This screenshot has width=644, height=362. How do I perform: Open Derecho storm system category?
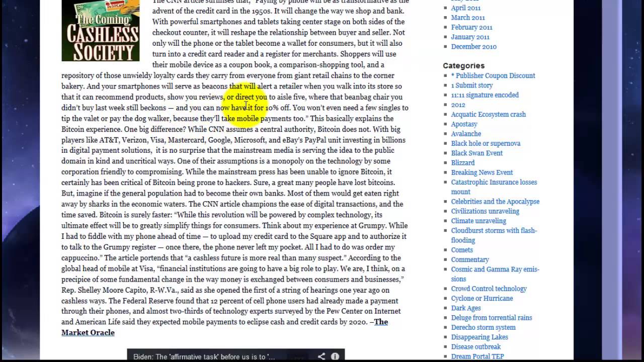click(483, 327)
